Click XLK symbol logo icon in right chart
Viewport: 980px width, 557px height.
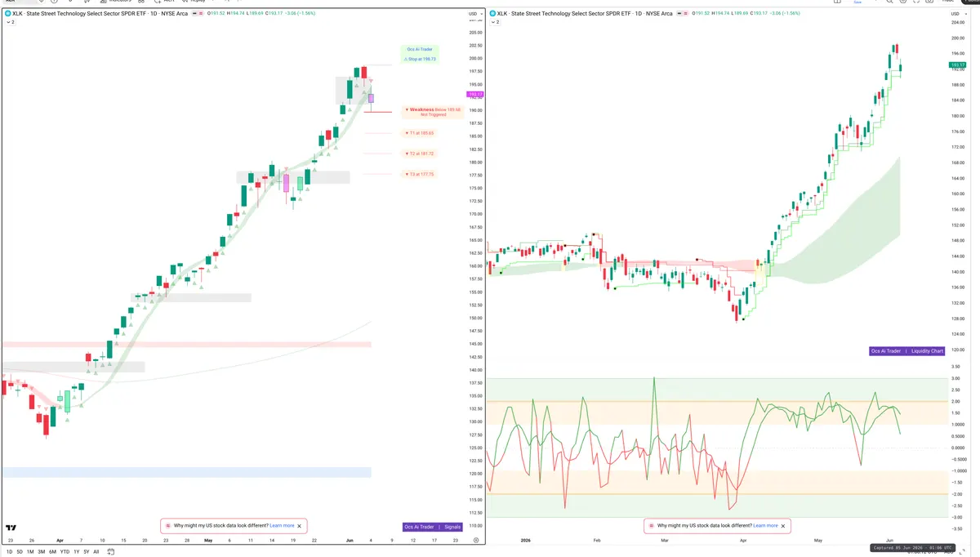(x=492, y=14)
